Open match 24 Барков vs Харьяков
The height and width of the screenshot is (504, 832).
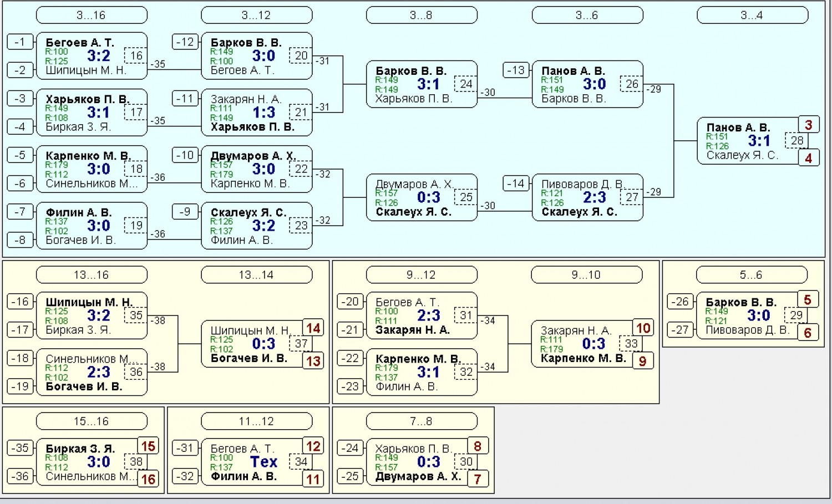pos(422,84)
